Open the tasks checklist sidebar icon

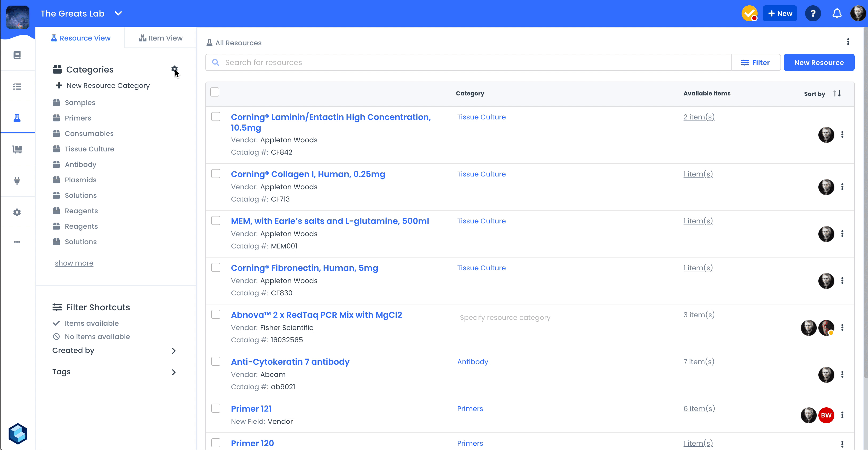(17, 87)
